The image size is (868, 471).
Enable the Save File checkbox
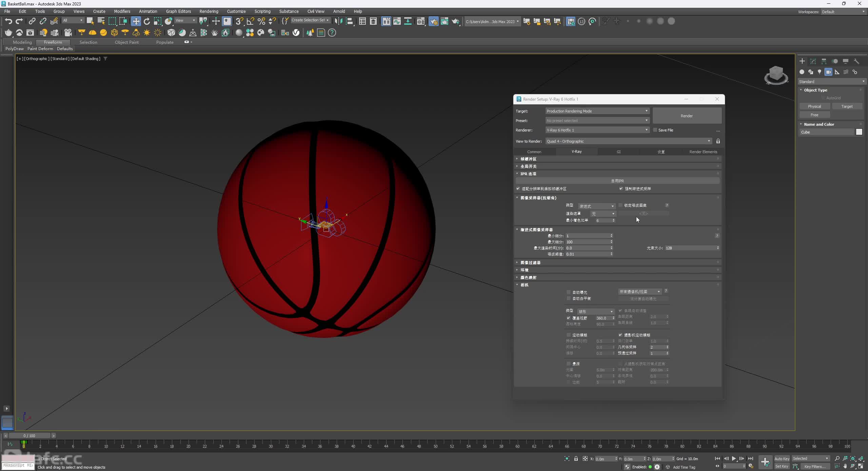(x=655, y=130)
